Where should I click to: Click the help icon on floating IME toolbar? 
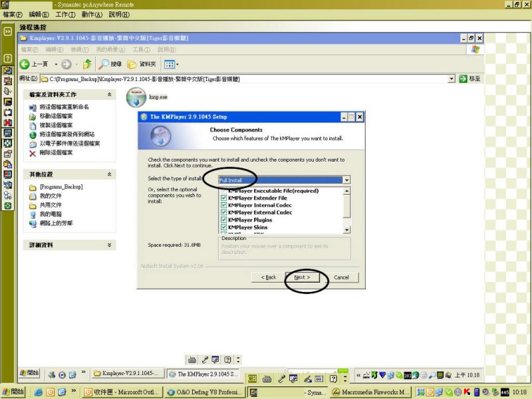(x=227, y=360)
